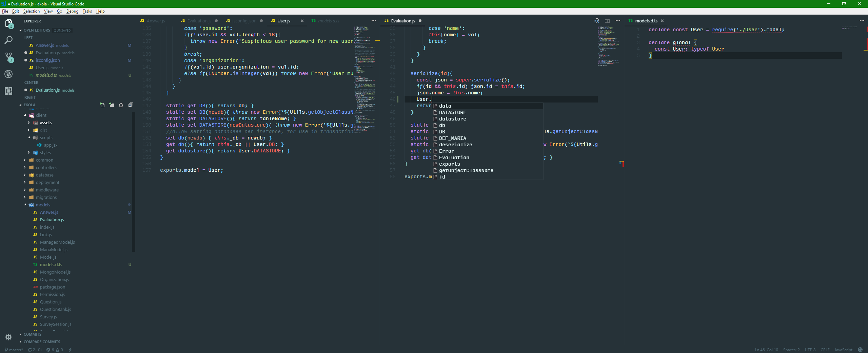Open the Search view in activity bar
868x353 pixels.
[8, 40]
